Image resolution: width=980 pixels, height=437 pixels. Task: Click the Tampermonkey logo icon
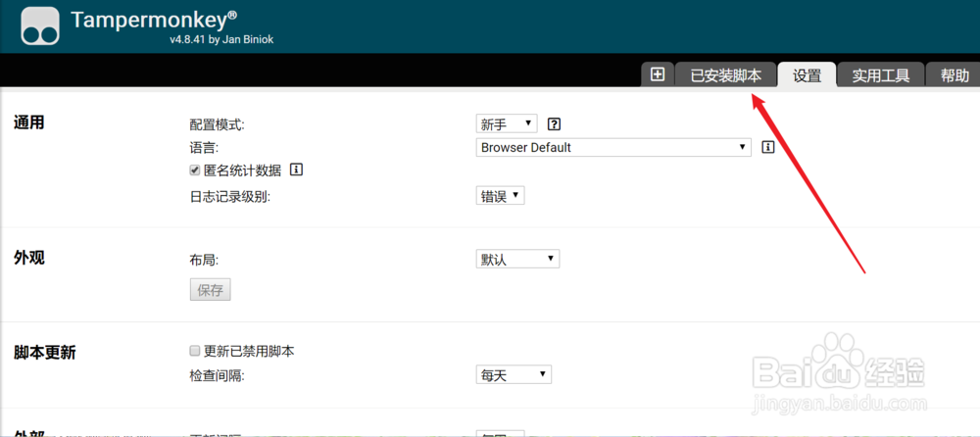click(40, 26)
